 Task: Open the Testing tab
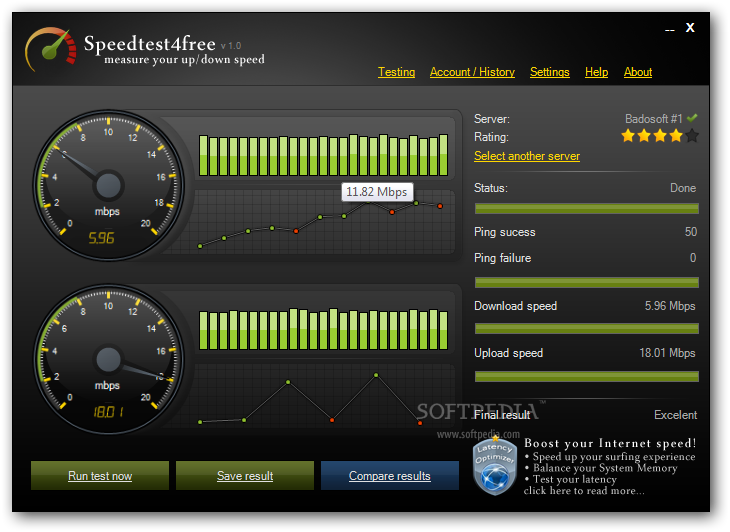coord(396,72)
